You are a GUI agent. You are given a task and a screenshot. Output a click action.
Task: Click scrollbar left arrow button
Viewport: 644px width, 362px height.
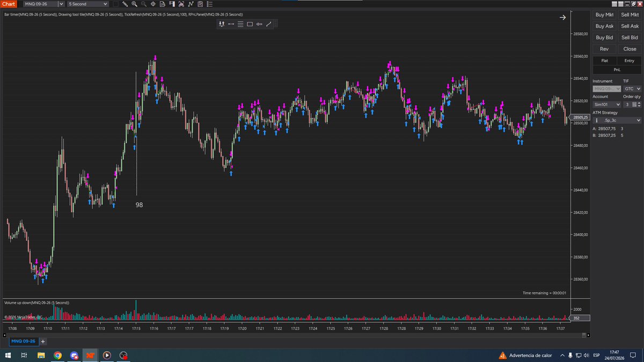tap(4, 335)
